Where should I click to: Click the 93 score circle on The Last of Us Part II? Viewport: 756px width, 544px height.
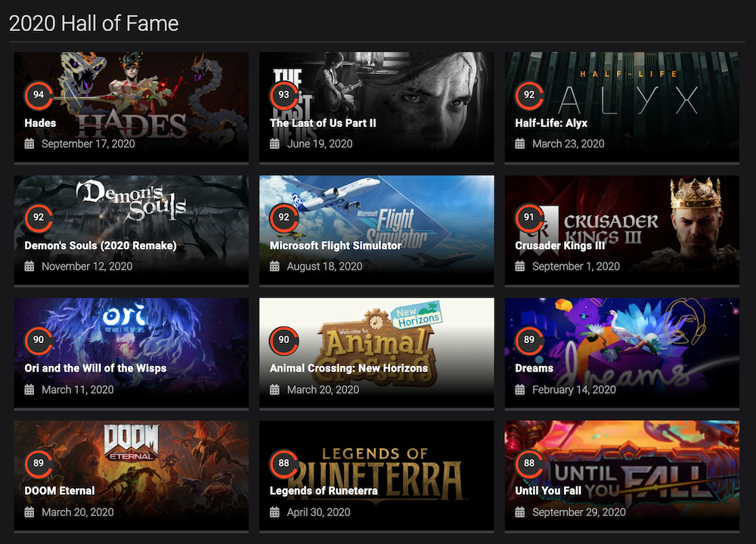[284, 95]
